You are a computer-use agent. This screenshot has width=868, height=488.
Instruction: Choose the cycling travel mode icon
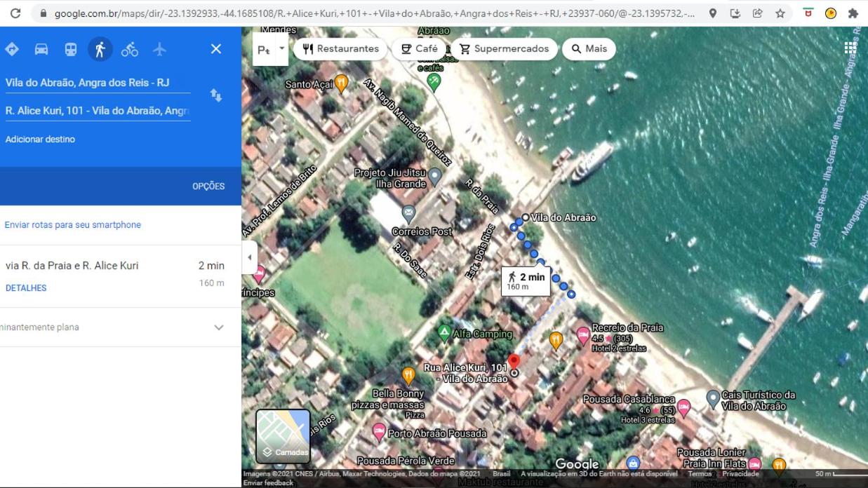pos(130,49)
